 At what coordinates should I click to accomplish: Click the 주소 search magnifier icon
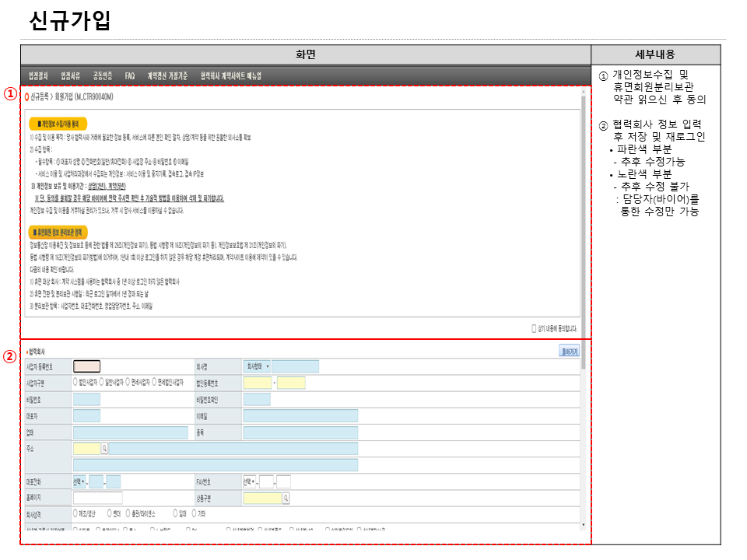point(105,449)
